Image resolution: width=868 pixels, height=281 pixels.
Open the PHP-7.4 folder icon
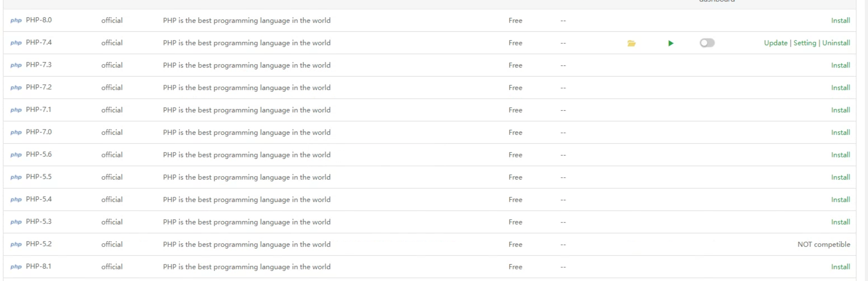coord(631,43)
